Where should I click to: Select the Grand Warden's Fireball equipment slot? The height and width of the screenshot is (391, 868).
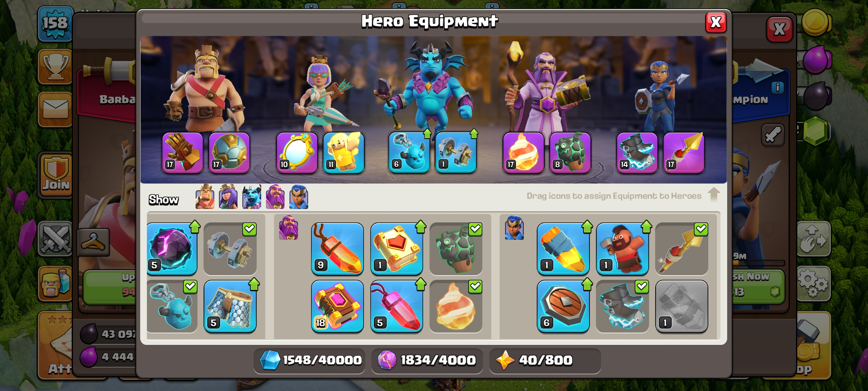pyautogui.click(x=523, y=153)
